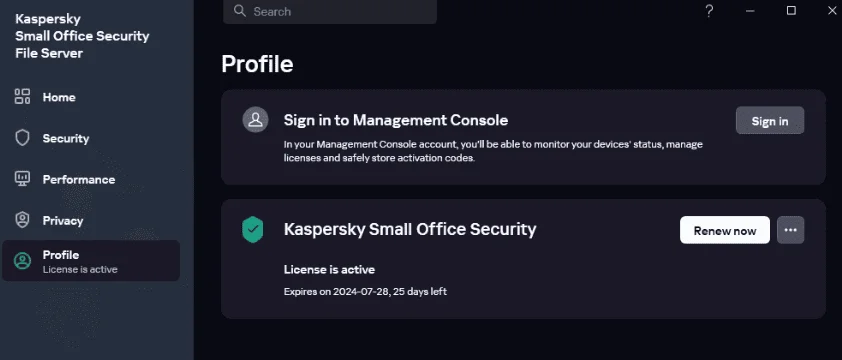Click Kaspersky Small Office Security card title
The height and width of the screenshot is (360, 842).
[410, 229]
